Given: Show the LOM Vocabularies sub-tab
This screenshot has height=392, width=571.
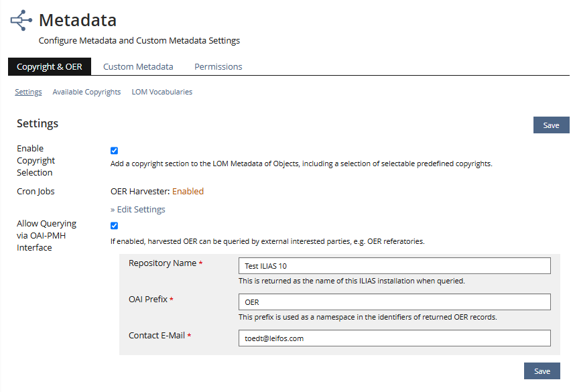Looking at the screenshot, I should tap(162, 92).
